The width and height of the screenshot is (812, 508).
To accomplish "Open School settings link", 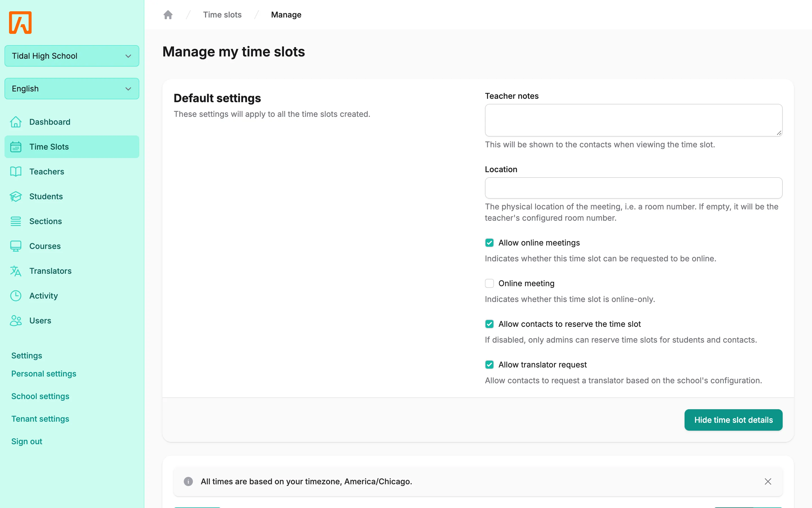I will click(x=40, y=397).
